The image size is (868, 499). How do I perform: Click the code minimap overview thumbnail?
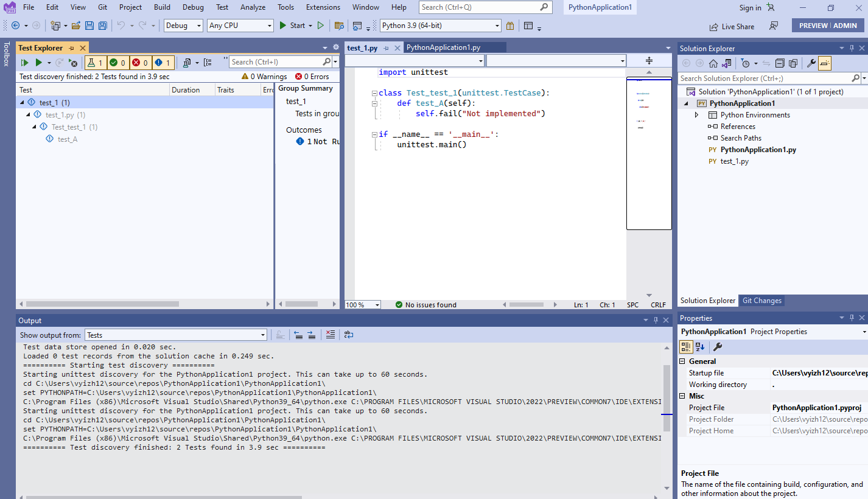tap(649, 153)
